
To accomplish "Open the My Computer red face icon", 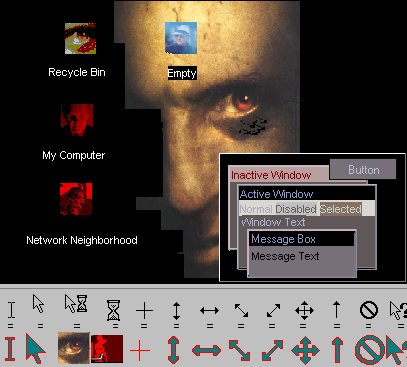I will coord(77,120).
